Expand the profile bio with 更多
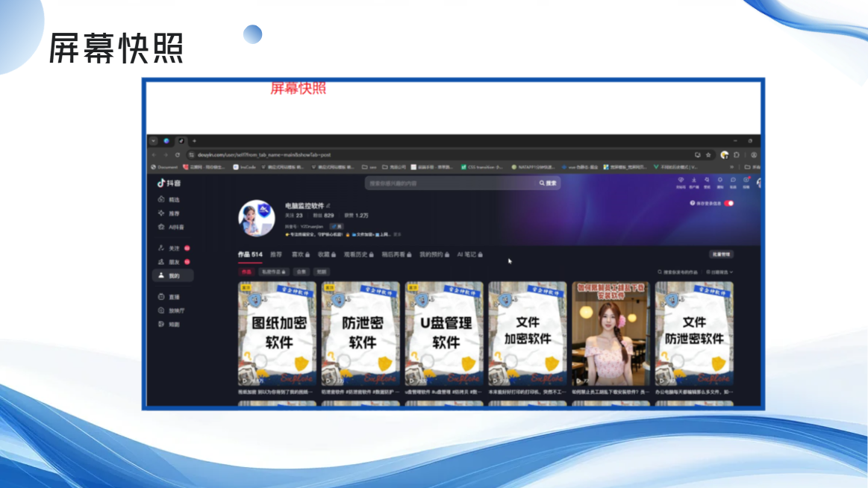 pos(397,234)
